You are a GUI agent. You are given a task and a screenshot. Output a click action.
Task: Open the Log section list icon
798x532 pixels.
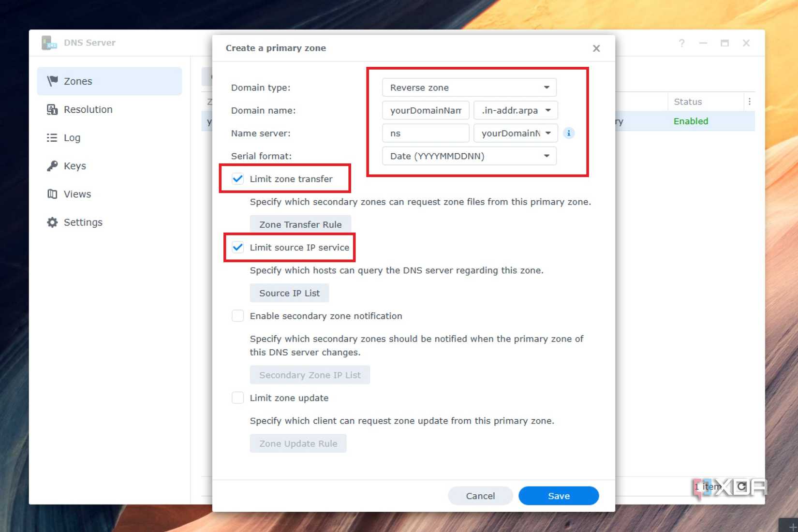52,137
